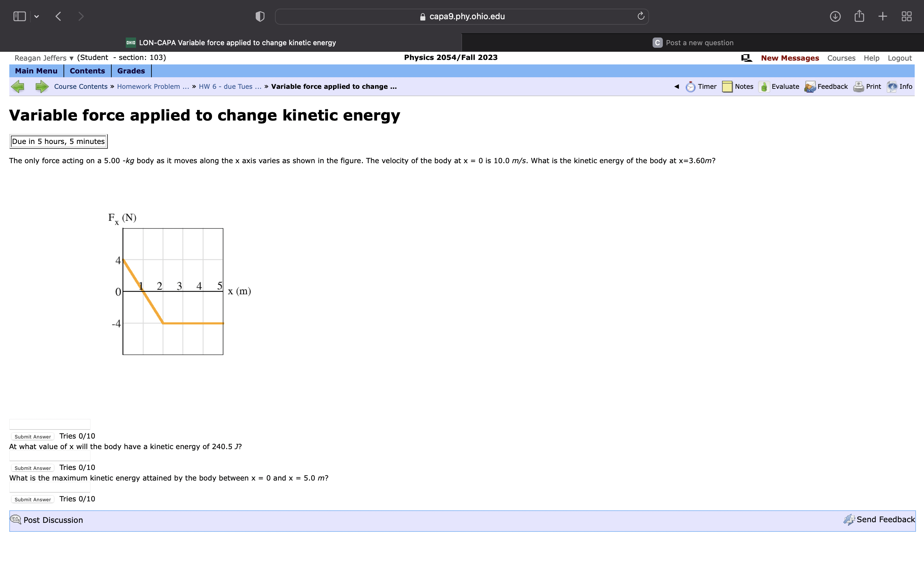Open the Main Menu tab
The width and height of the screenshot is (924, 577).
coord(37,71)
